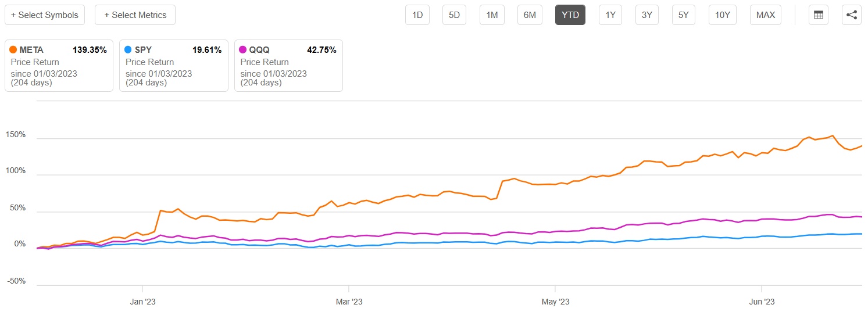This screenshot has width=868, height=326.
Task: Select the YTD range tab
Action: 570,15
